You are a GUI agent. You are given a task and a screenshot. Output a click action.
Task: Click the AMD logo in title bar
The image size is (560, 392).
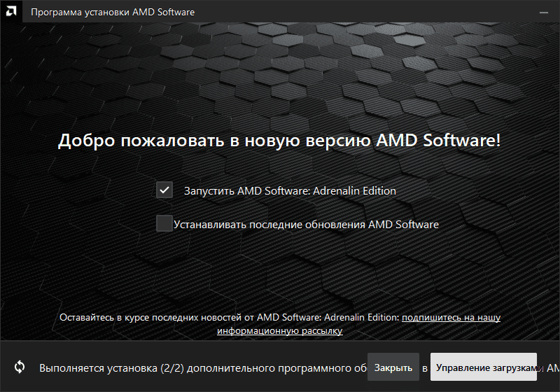pyautogui.click(x=10, y=12)
